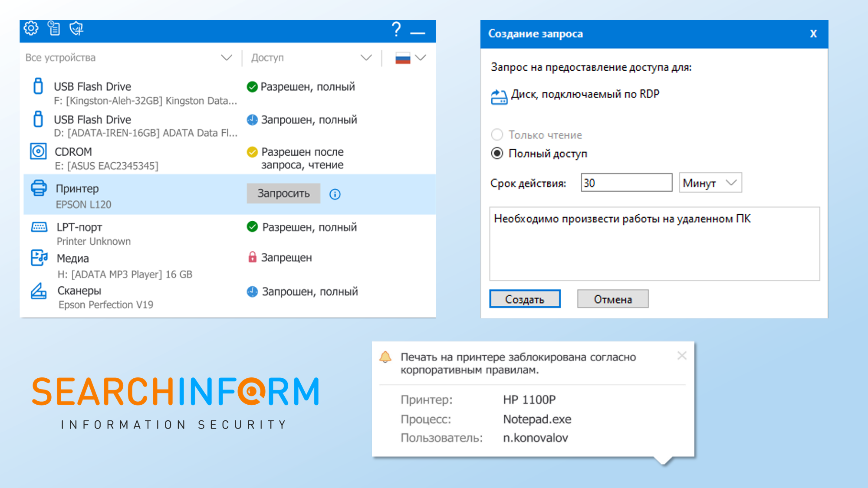Select the Только чтение radio button
This screenshot has height=488, width=868.
[x=497, y=135]
